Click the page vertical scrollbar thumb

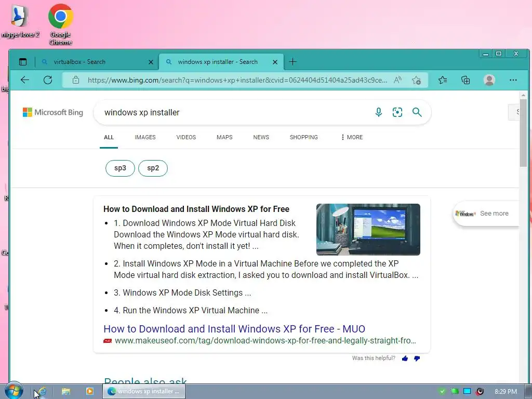(523, 132)
